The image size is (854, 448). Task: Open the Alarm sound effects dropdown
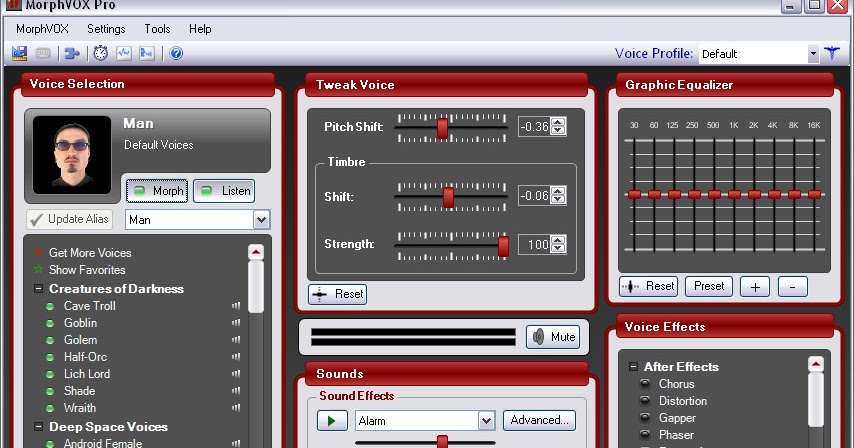[486, 421]
